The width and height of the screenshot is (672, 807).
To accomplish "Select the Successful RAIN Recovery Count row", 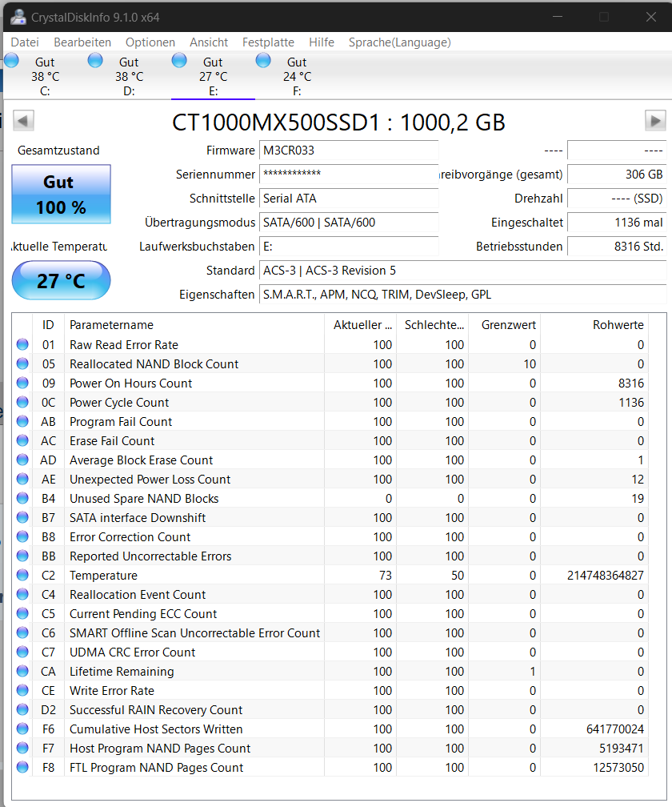I will pos(330,709).
